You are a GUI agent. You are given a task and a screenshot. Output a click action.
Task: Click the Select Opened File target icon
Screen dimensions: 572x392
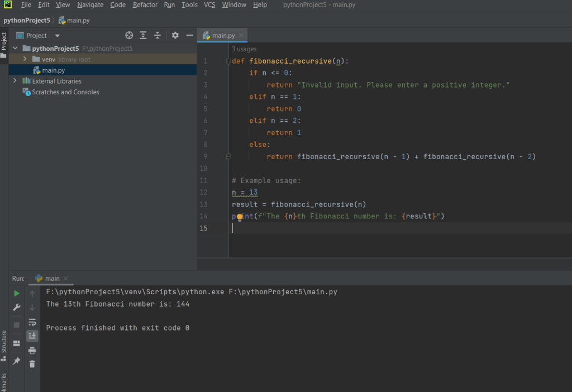coord(129,35)
